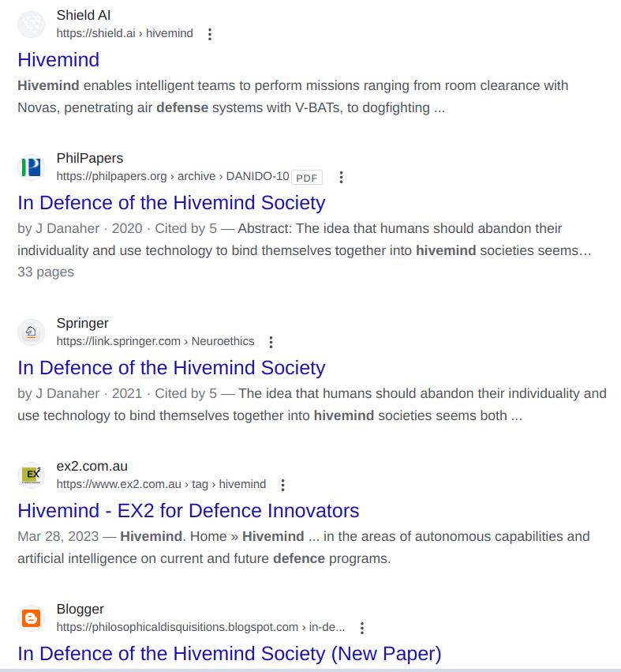
Task: Click the link.springer.com › Neuroethics URL
Action: [155, 342]
